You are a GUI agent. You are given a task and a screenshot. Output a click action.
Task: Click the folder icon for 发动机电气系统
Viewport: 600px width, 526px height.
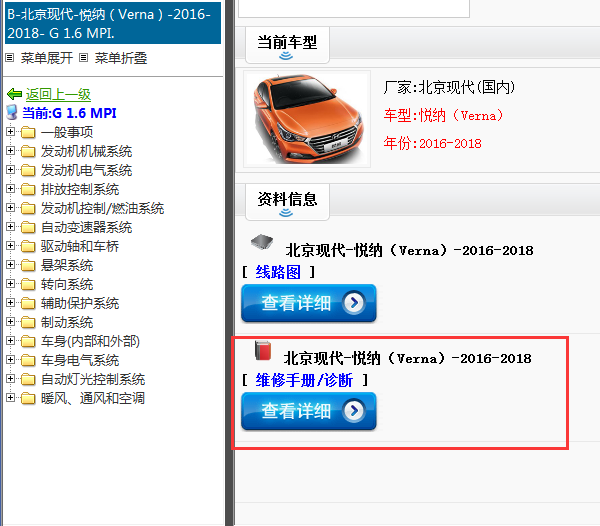pyautogui.click(x=28, y=170)
